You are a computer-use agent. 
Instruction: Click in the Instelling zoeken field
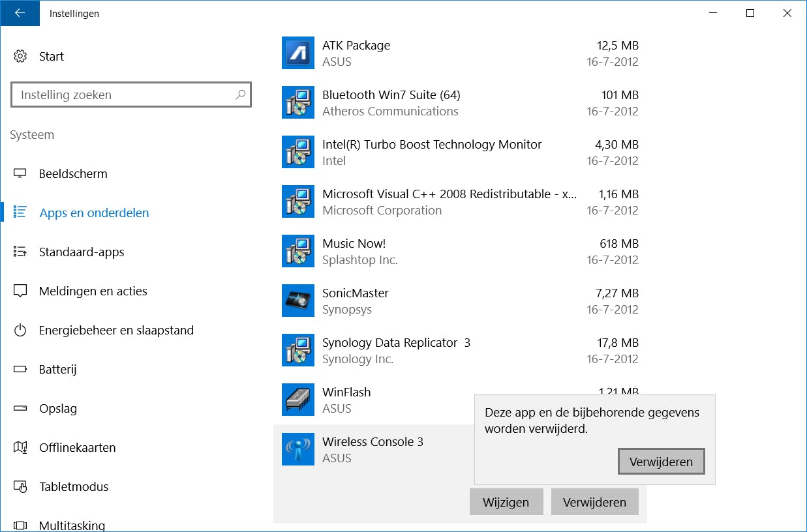click(124, 95)
